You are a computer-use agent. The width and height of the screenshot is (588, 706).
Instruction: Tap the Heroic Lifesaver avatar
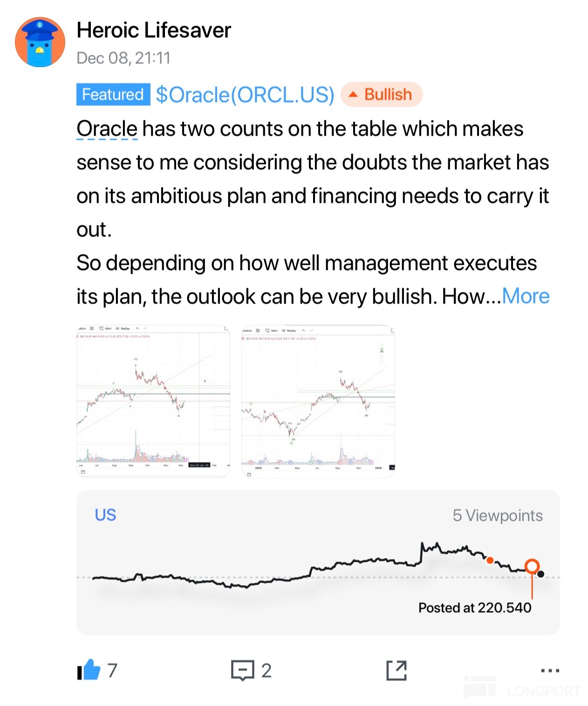pos(40,42)
